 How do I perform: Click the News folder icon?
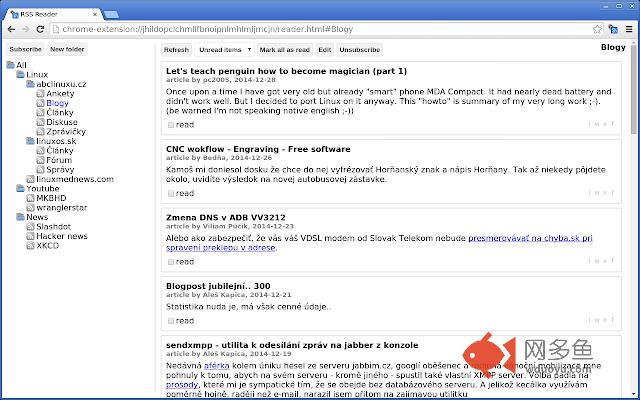click(x=20, y=217)
